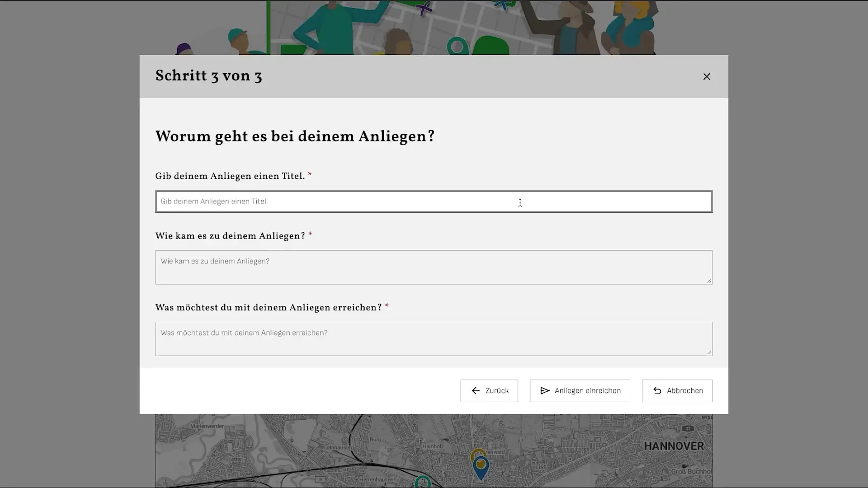
Task: Click the blue heart map pin
Action: point(481,468)
